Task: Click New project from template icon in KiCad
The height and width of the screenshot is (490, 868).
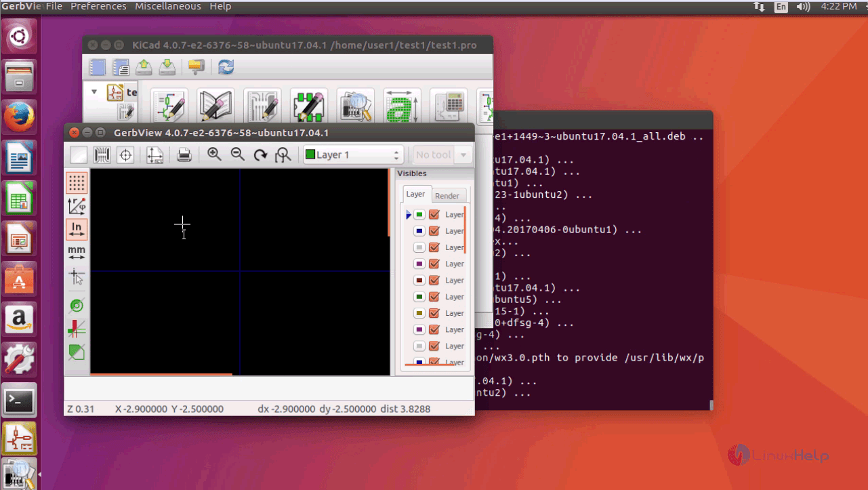Action: click(x=121, y=67)
